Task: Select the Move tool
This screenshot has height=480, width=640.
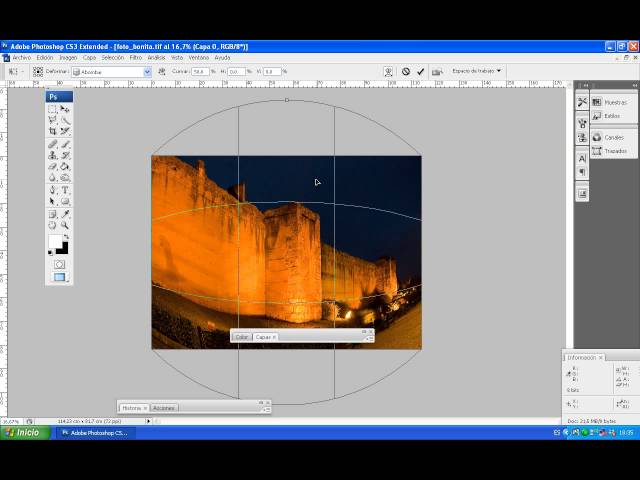Action: point(65,109)
